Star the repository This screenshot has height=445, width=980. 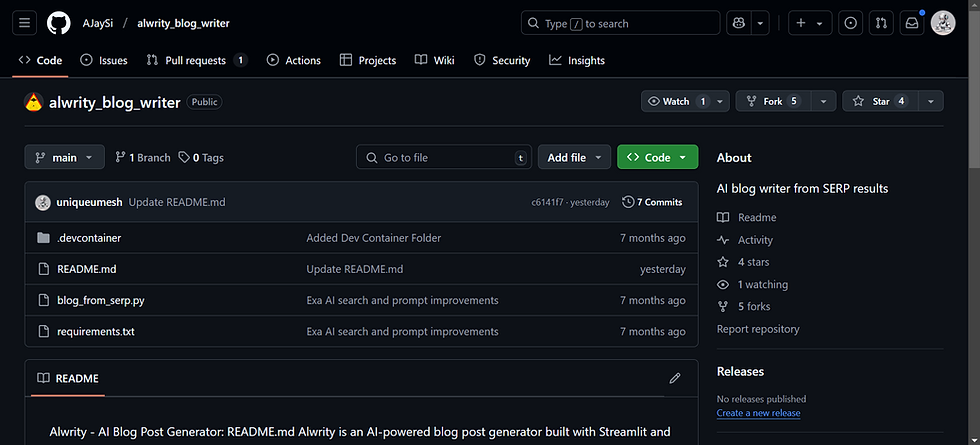(880, 101)
